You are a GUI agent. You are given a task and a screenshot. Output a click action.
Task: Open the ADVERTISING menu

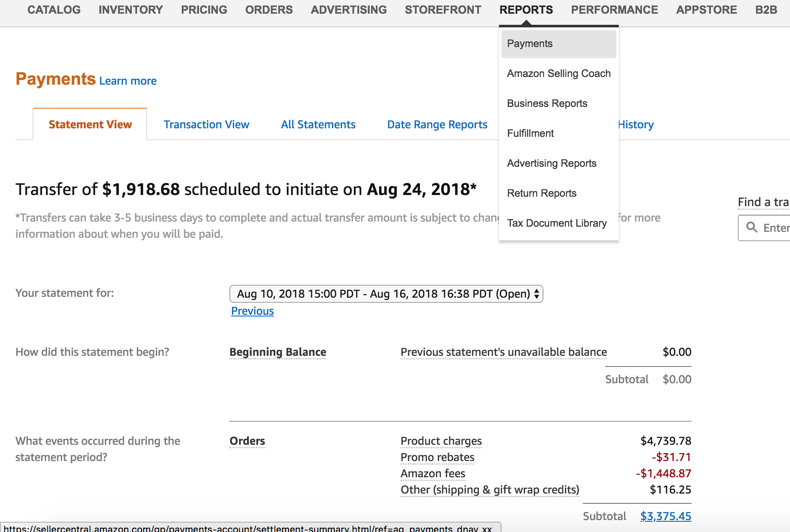349,10
